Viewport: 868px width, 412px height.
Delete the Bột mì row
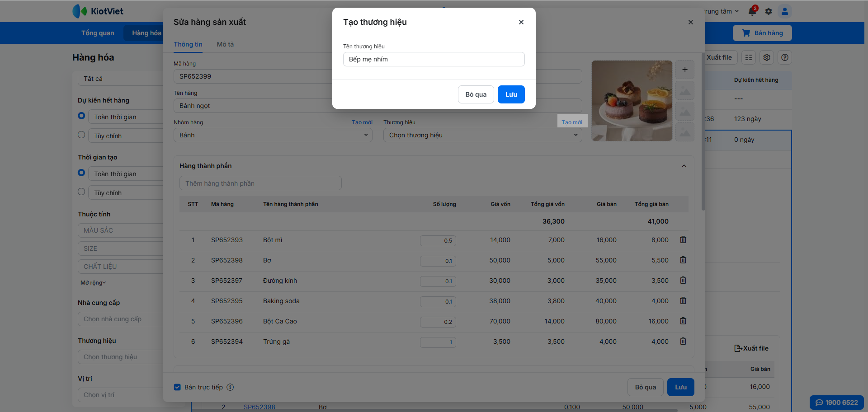[683, 240]
